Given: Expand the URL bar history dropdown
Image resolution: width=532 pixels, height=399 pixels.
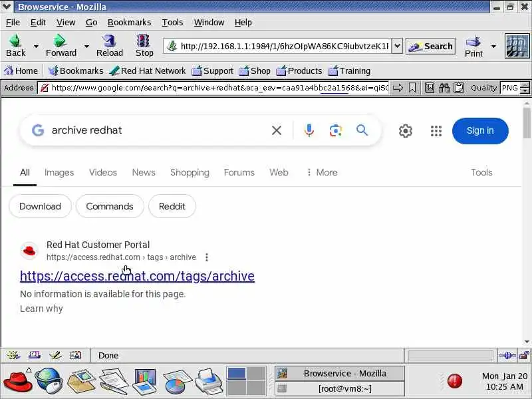Looking at the screenshot, I should click(397, 46).
